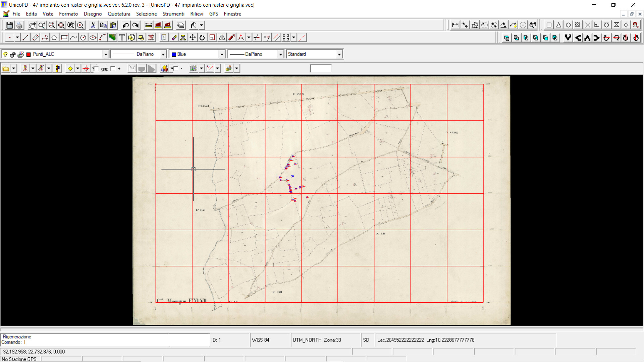Undo the last action
The height and width of the screenshot is (362, 644).
click(125, 25)
